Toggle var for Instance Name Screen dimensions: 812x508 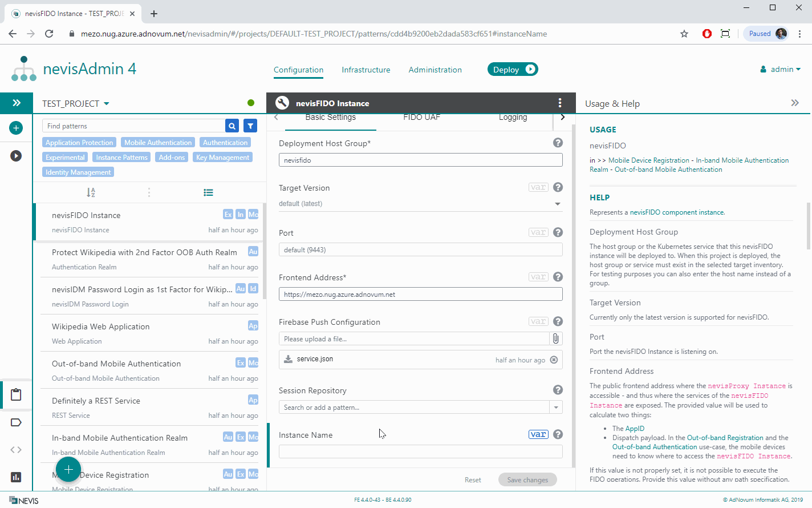[538, 434]
